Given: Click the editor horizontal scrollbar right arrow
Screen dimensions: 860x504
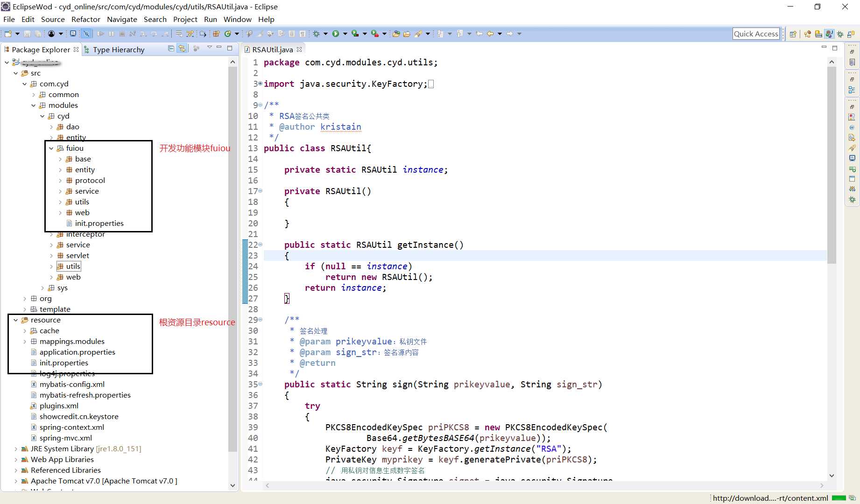Looking at the screenshot, I should pos(822,485).
